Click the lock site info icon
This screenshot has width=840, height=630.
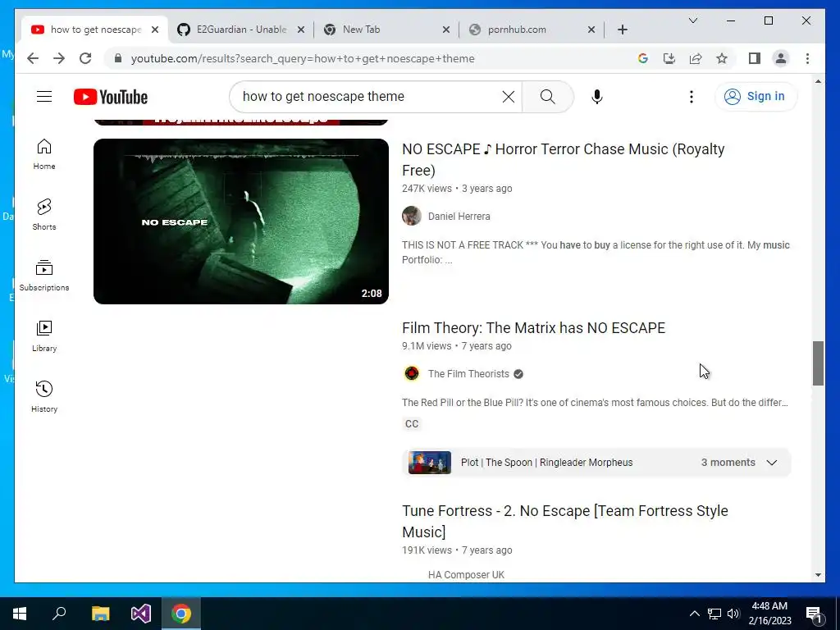coord(118,58)
